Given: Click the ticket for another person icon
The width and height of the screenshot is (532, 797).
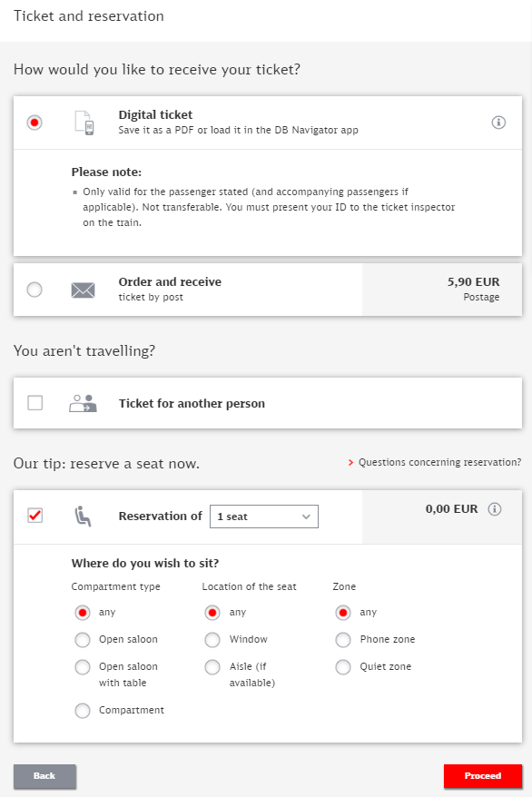Looking at the screenshot, I should click(x=83, y=403).
